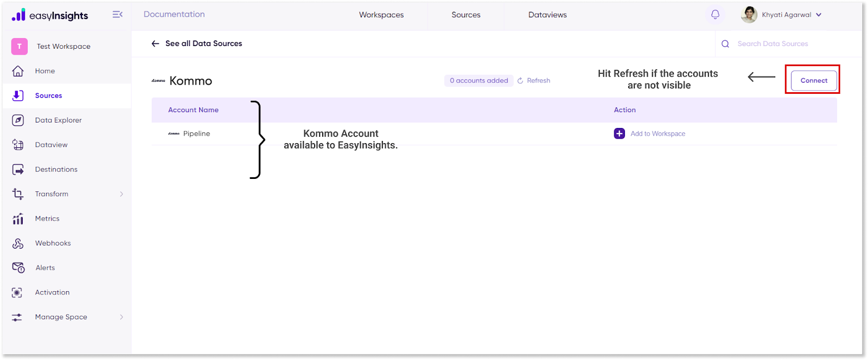Viewport: 868px width, 360px height.
Task: Click the easyInsights logo
Action: 50,15
